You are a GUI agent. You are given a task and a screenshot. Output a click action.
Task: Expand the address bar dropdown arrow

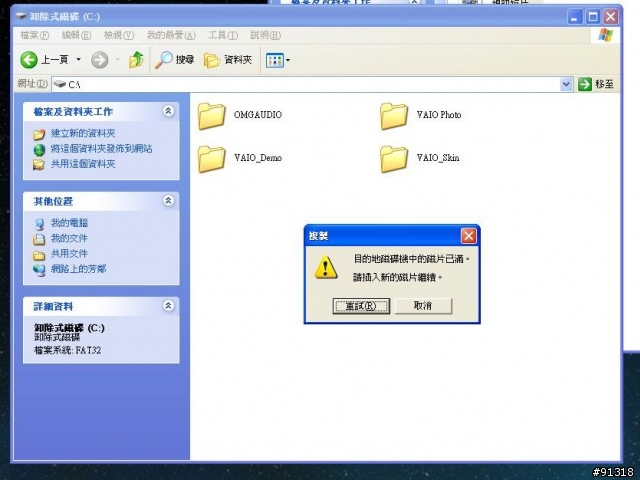point(566,84)
